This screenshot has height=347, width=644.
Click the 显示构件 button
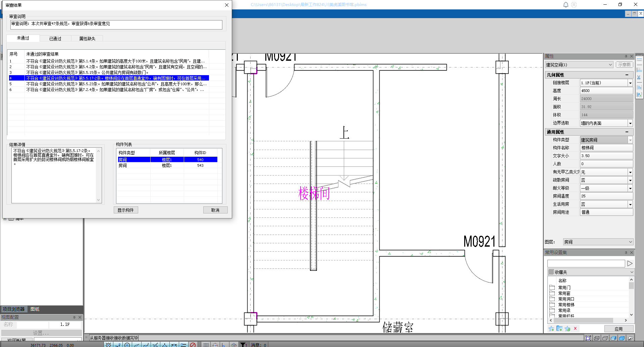[126, 210]
